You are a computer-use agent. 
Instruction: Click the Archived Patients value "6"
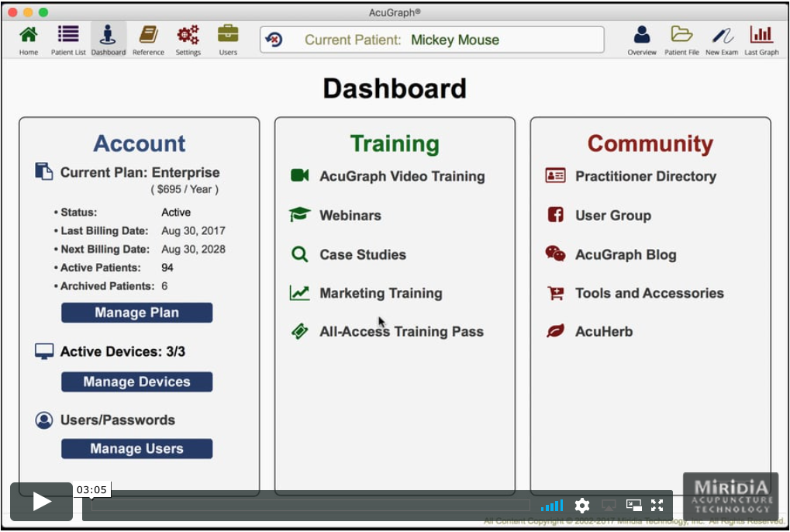click(x=164, y=286)
